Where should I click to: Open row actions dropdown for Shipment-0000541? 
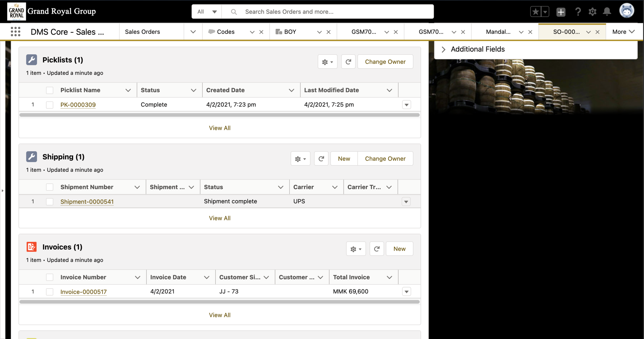(406, 202)
